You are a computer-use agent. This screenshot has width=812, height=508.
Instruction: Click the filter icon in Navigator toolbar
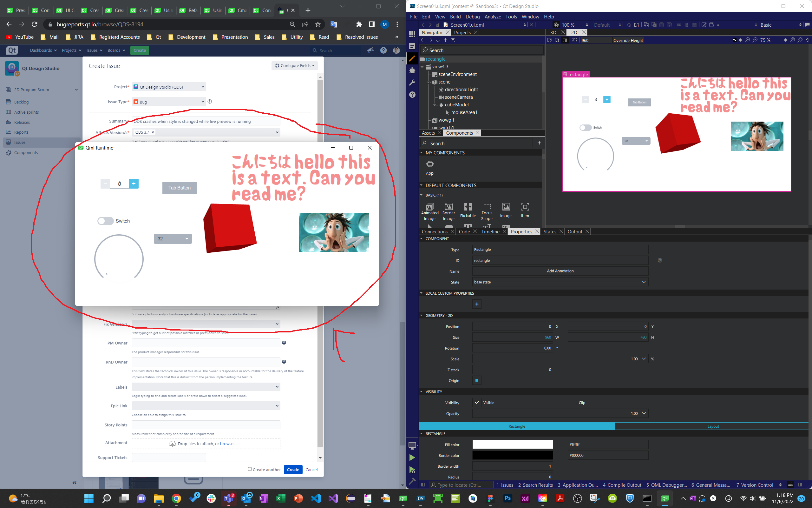[453, 40]
